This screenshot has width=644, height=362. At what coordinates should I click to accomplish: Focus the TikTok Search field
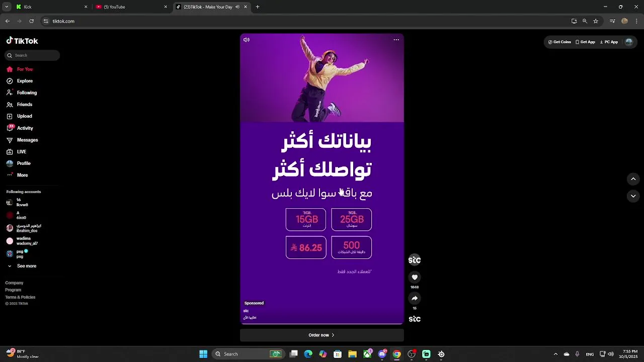(33, 55)
